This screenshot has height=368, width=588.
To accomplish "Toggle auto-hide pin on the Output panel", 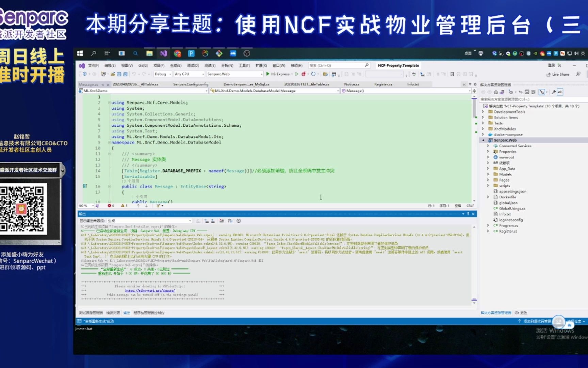I will [468, 214].
